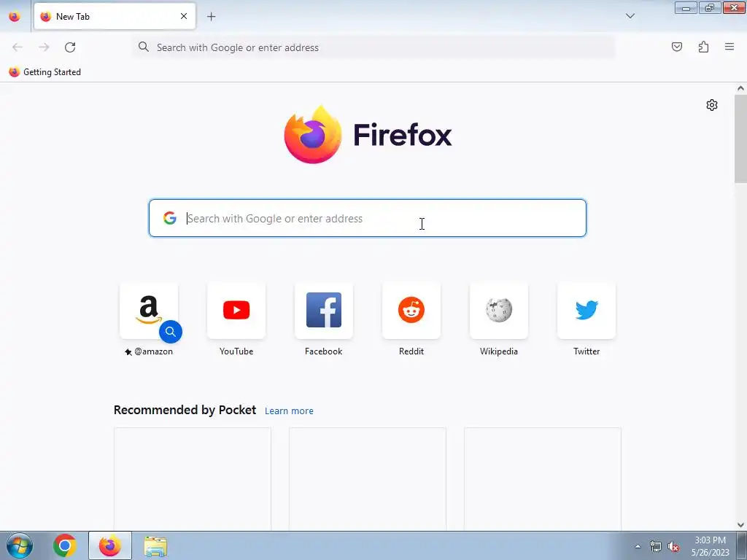Image resolution: width=747 pixels, height=560 pixels.
Task: Click the @amazon label text
Action: (153, 351)
